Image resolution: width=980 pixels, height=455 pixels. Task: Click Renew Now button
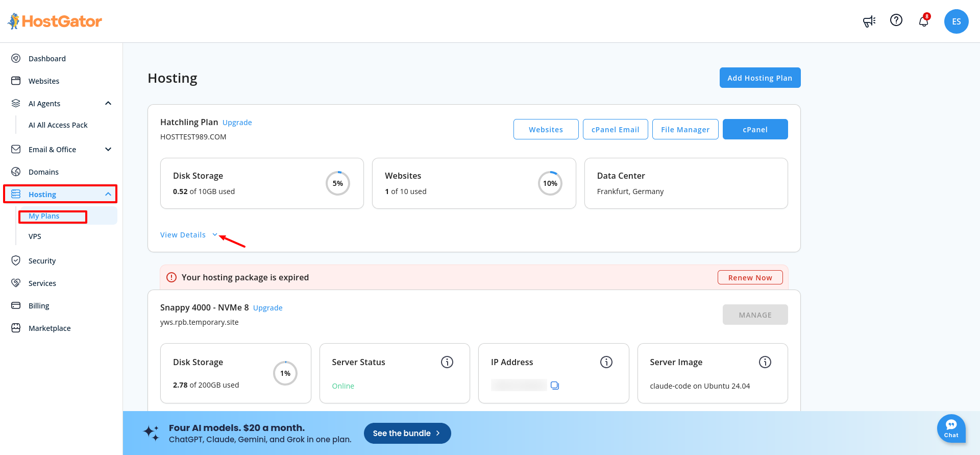750,277
